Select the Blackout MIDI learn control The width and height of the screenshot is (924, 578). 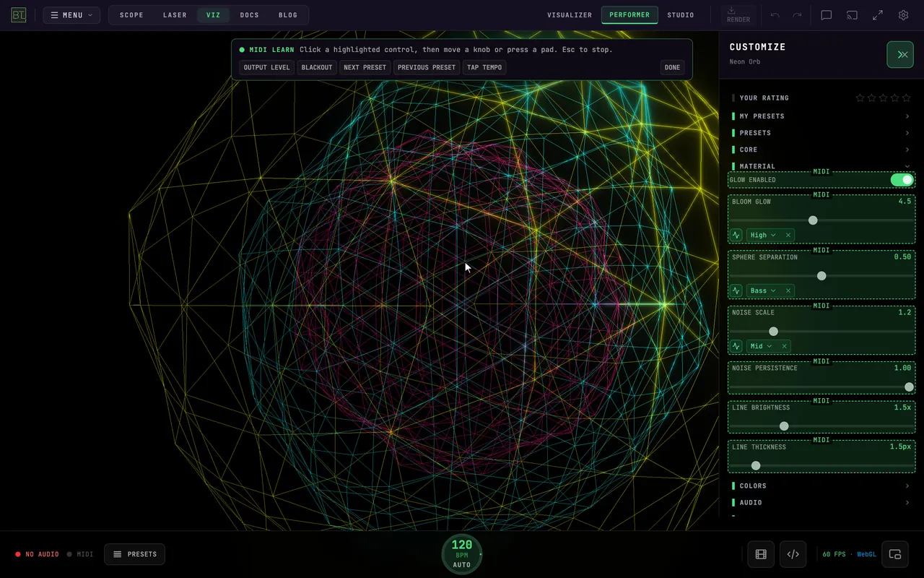(x=317, y=67)
